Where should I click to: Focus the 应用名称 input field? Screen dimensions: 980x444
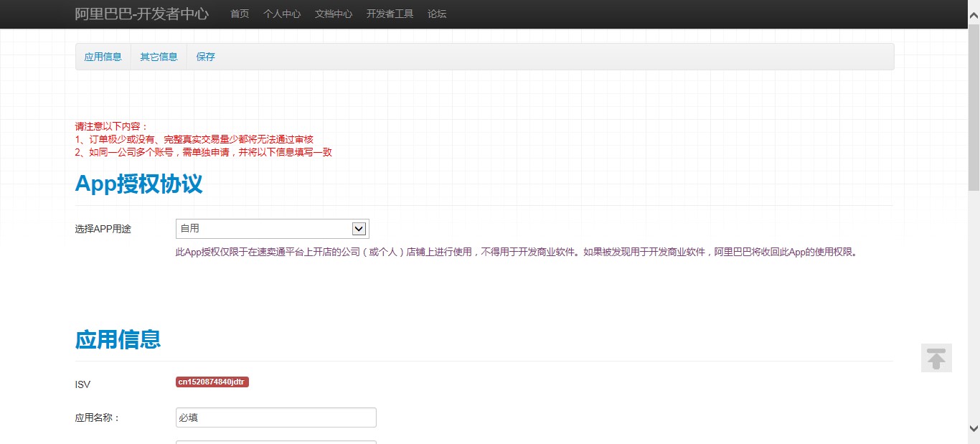click(x=276, y=417)
